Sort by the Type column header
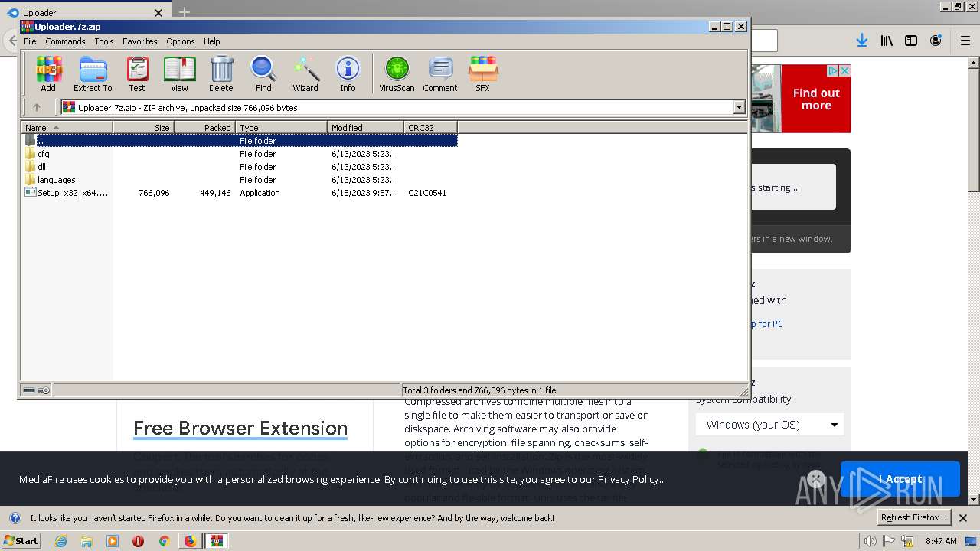This screenshot has height=551, width=980. [x=281, y=127]
